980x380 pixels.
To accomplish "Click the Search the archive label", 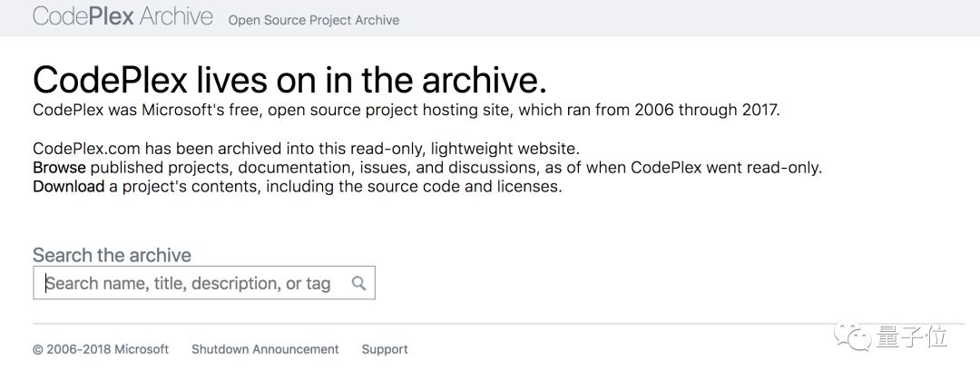I will pos(112,255).
